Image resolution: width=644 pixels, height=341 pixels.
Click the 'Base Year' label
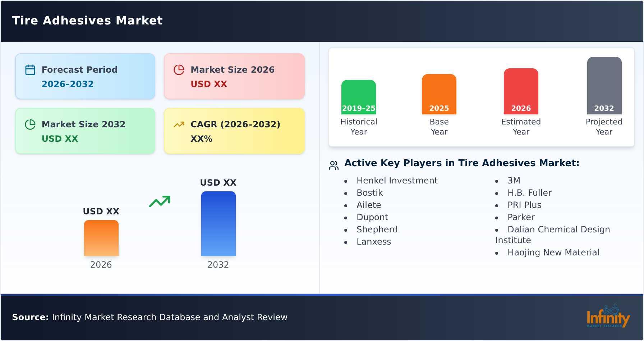coord(439,127)
